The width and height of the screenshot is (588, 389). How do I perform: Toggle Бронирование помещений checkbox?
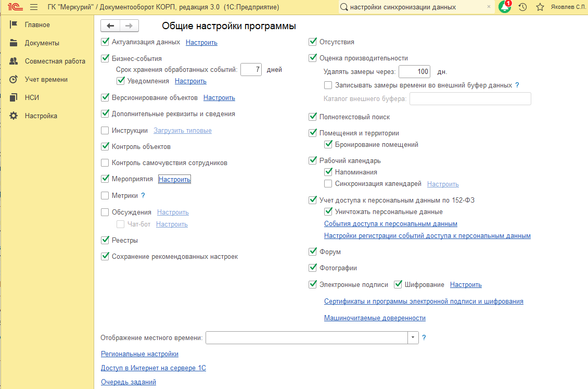[328, 144]
